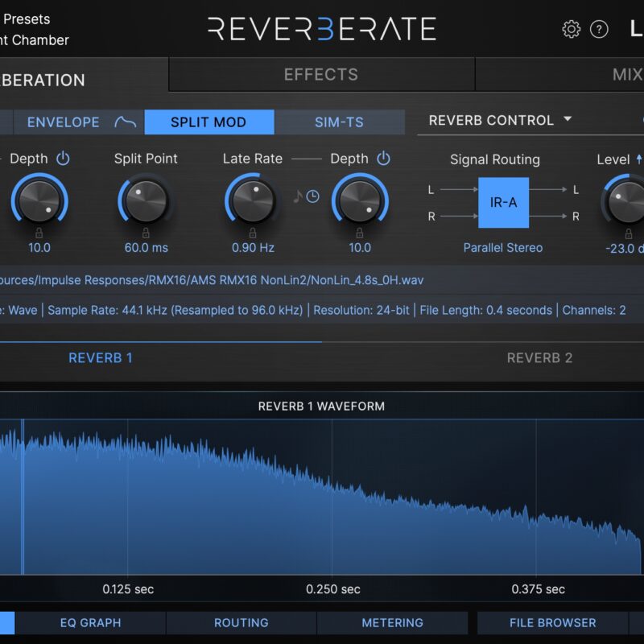The image size is (644, 644).
Task: Click the -23.0 level value
Action: pos(625,249)
